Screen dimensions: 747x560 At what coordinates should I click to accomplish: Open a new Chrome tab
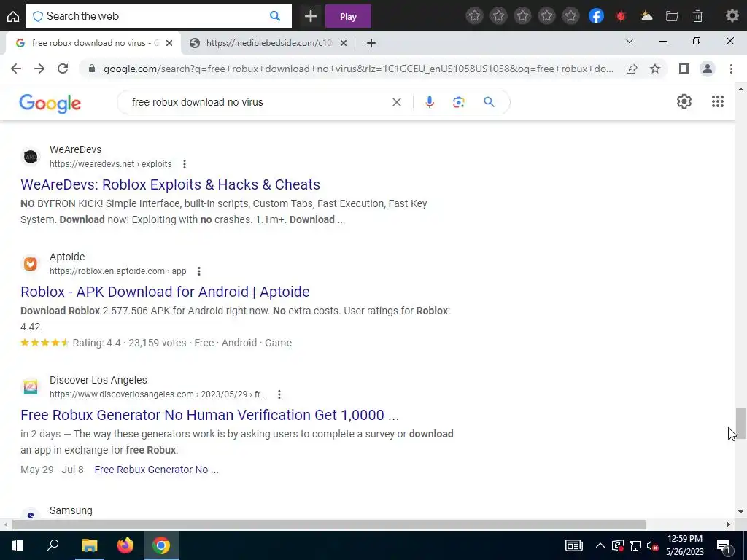point(371,43)
